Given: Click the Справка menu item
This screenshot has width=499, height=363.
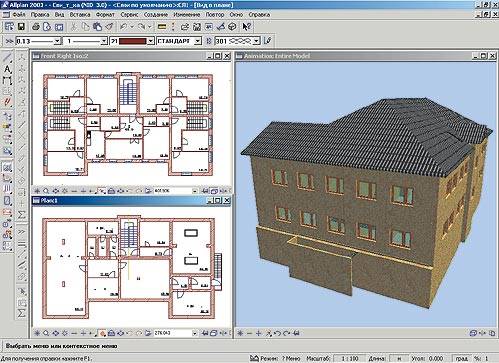Looking at the screenshot, I should point(259,15).
